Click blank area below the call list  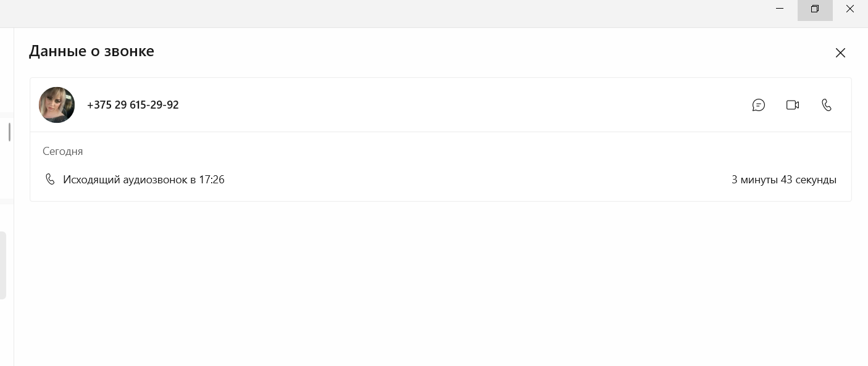pos(441,284)
